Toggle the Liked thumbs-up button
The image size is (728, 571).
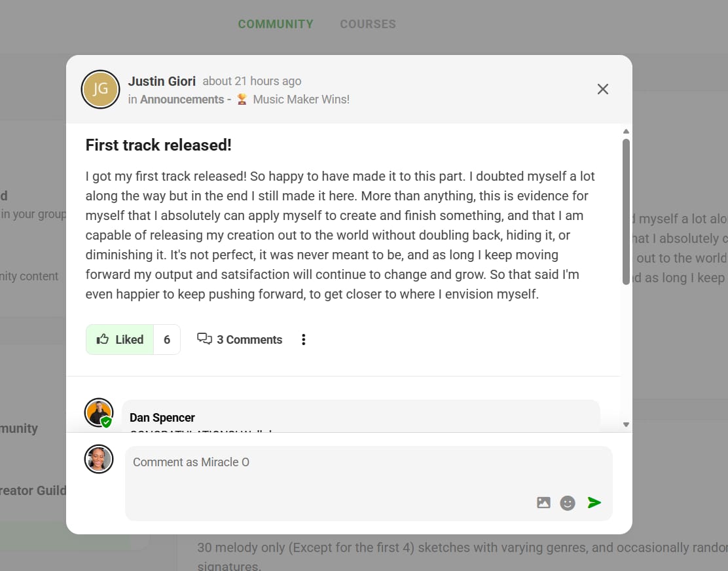(120, 339)
